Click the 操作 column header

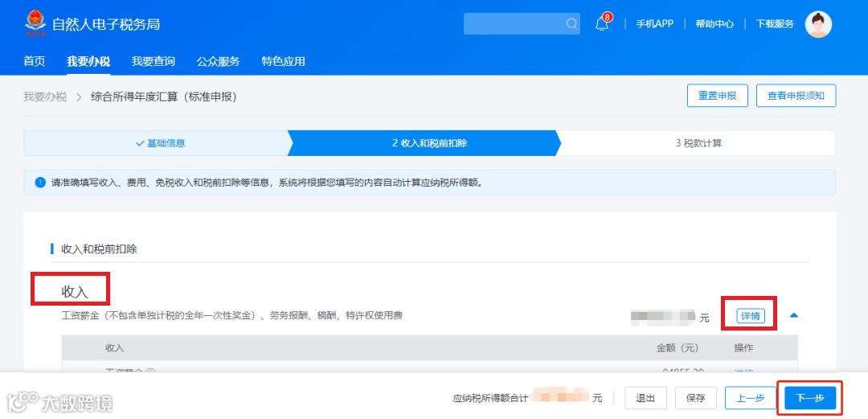click(743, 348)
